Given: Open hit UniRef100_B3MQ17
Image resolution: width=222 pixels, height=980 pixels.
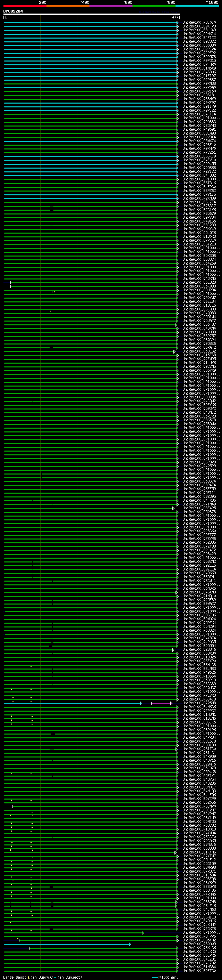Looking at the screenshot, I should (199, 787).
